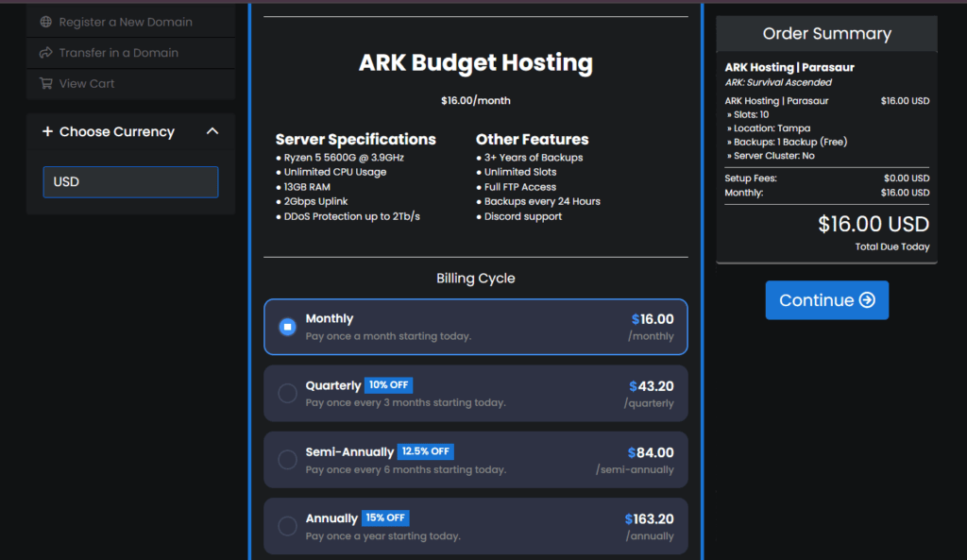967x560 pixels.
Task: Click DDoS Protection up to 2Tb/s line
Action: coord(351,216)
